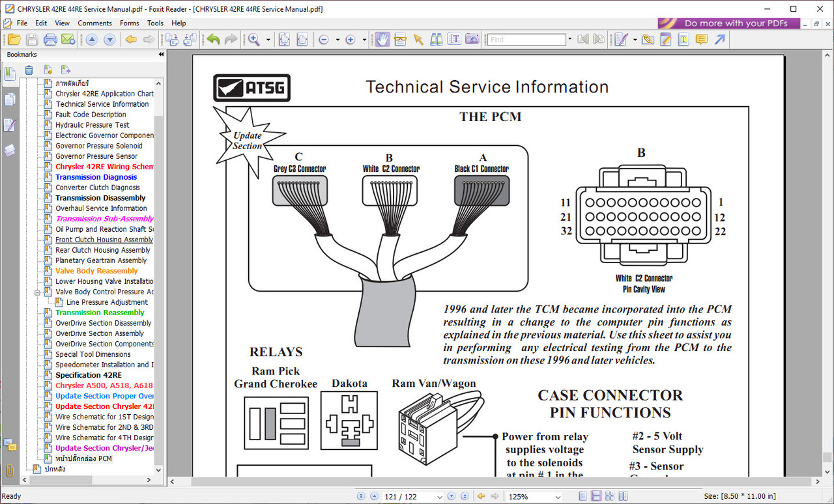Open Search with binoculars icon

(437, 40)
